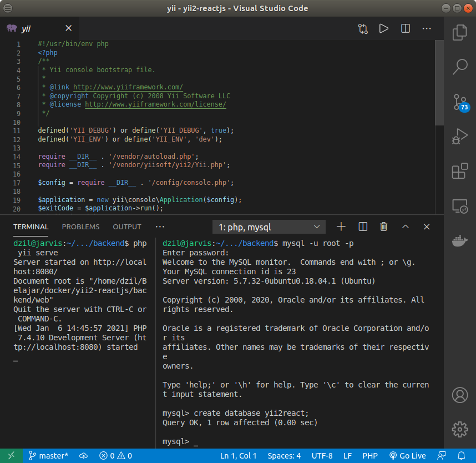This screenshot has width=476, height=463.
Task: Split the editor to the right
Action: [406, 28]
